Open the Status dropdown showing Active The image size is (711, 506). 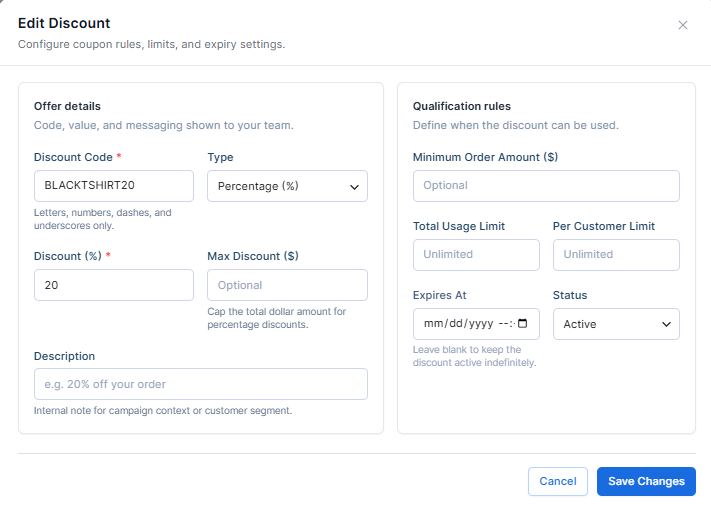[x=616, y=324]
